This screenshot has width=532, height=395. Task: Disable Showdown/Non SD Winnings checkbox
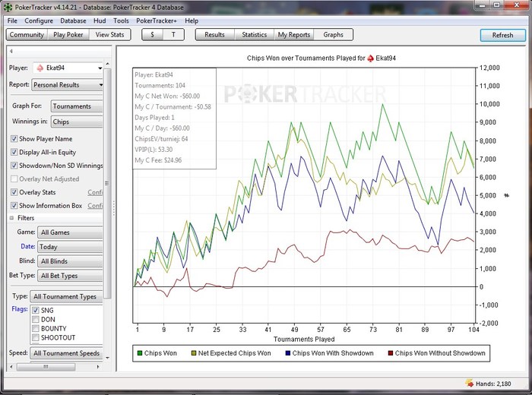[14, 166]
